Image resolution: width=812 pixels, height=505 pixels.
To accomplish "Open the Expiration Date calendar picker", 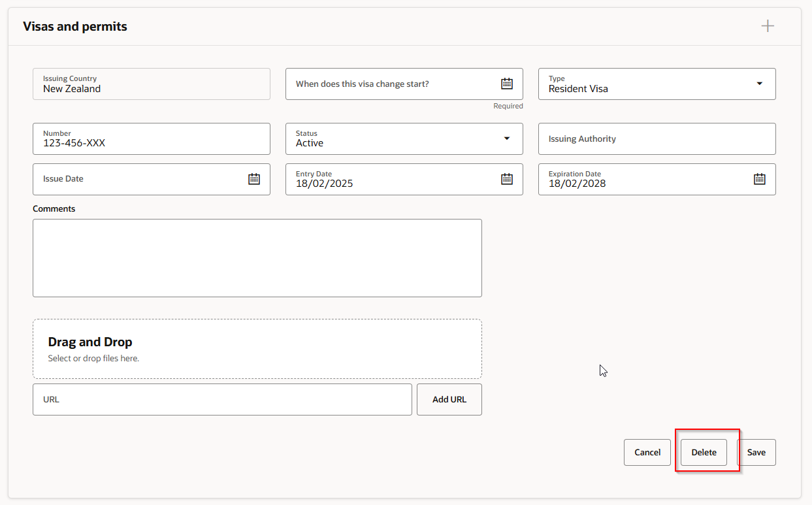I will point(759,178).
